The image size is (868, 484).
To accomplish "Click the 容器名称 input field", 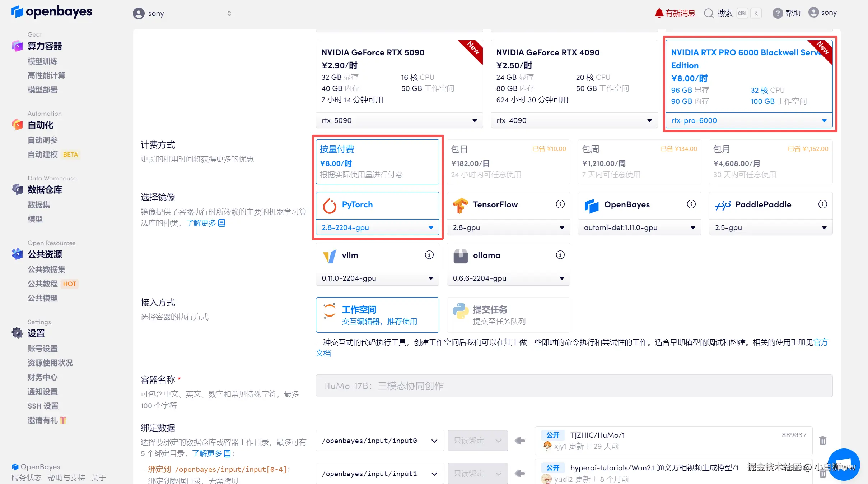I will (x=574, y=386).
